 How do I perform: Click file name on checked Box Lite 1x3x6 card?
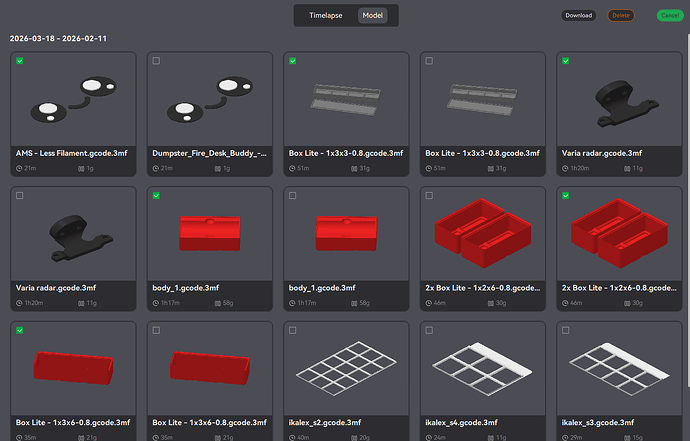(73, 423)
